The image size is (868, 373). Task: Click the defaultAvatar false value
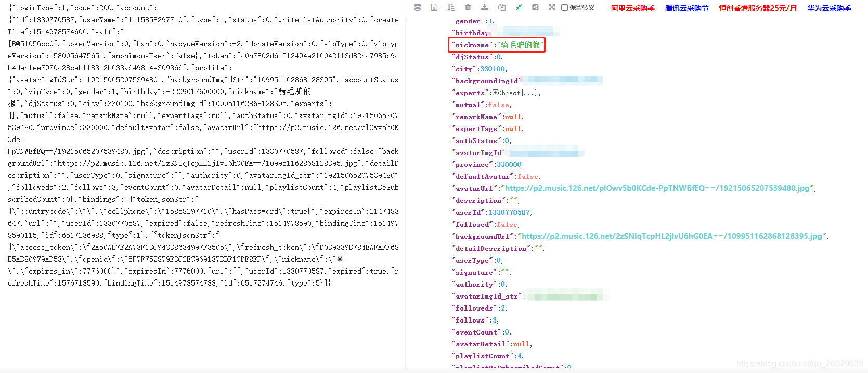tap(527, 176)
